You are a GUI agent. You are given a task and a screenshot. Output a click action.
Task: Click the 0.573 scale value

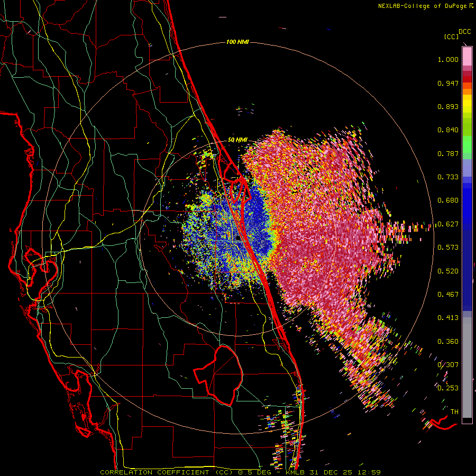(x=448, y=248)
